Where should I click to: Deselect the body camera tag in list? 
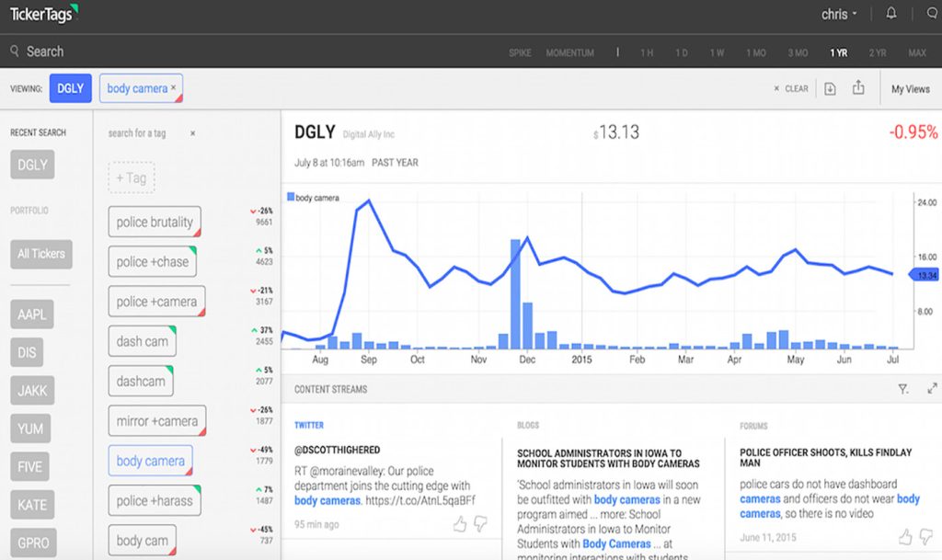click(x=151, y=461)
